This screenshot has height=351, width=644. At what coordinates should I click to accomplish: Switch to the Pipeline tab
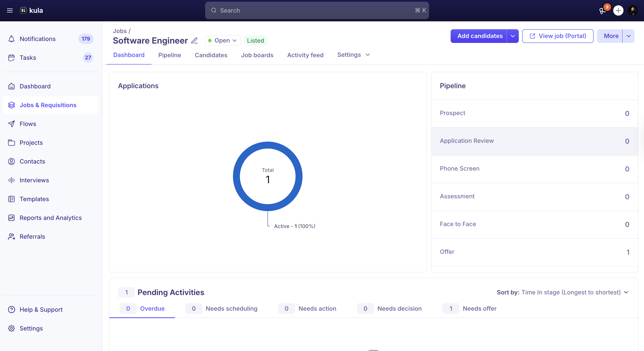tap(169, 55)
